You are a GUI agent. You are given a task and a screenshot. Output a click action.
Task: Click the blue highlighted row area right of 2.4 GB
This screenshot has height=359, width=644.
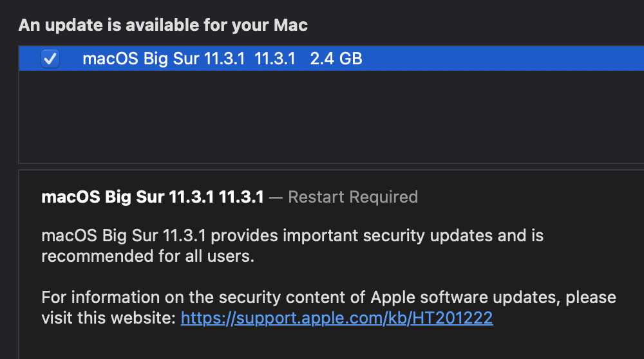(502, 59)
